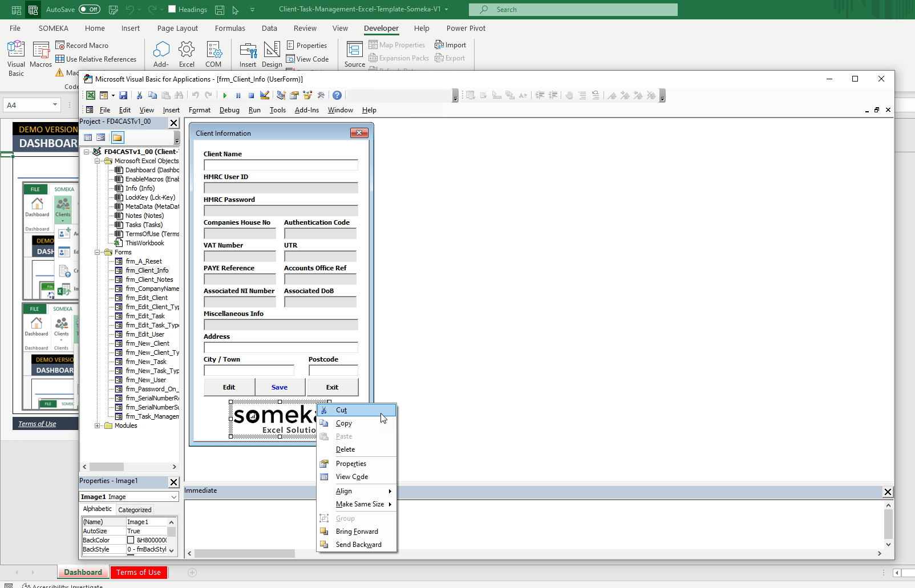Click Terms of Use link on Dashboard sheet

tap(37, 424)
